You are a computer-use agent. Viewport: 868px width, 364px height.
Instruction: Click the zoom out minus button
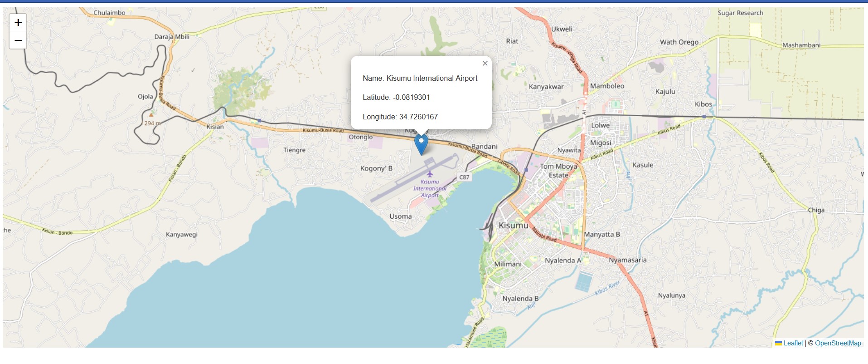(x=18, y=40)
